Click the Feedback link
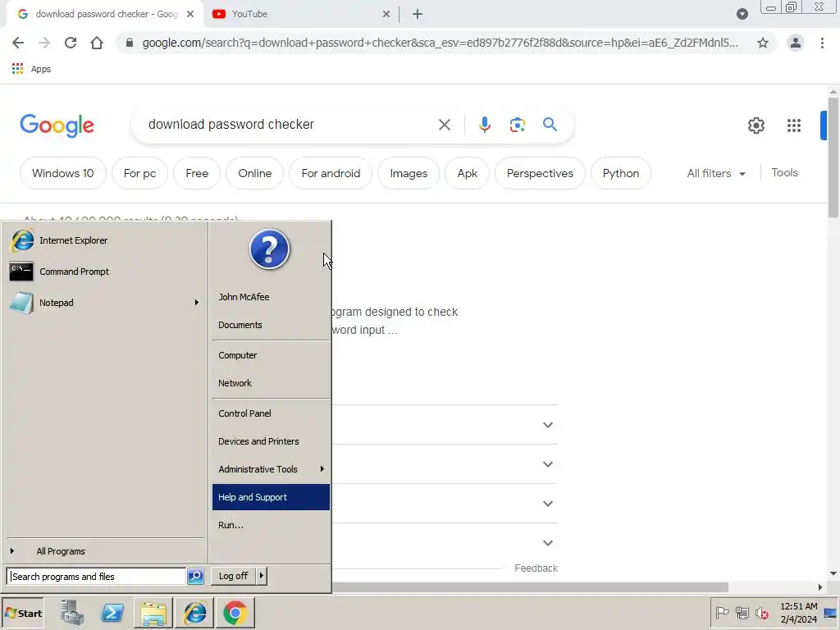 click(536, 568)
